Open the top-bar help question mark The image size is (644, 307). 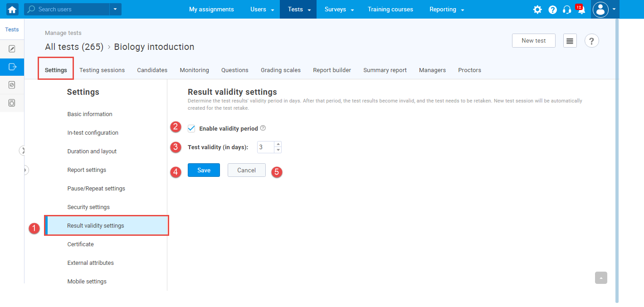552,10
